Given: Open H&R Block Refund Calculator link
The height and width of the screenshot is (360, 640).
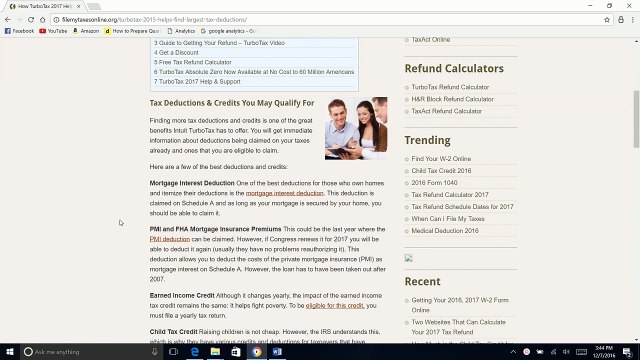Looking at the screenshot, I should click(x=453, y=99).
